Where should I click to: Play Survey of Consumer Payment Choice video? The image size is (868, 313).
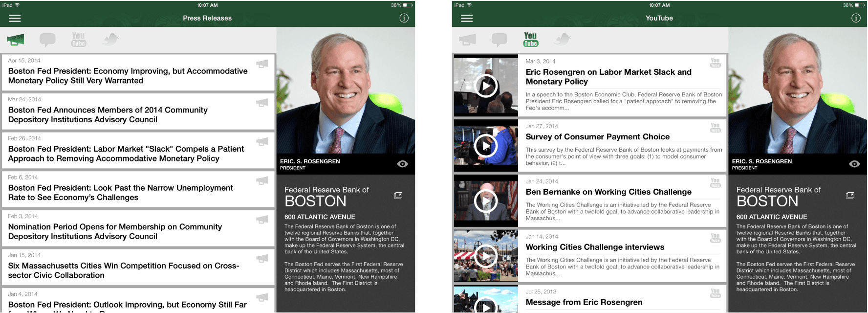486,146
